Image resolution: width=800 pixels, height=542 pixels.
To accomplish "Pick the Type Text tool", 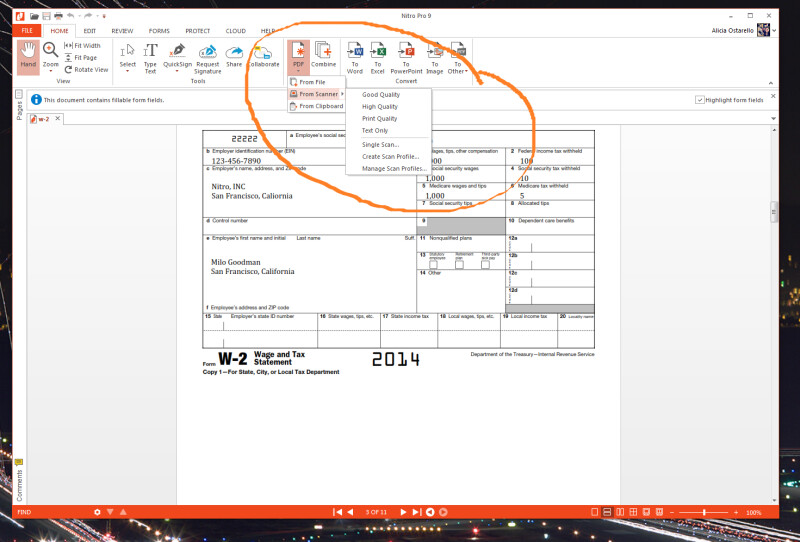I will coord(150,58).
